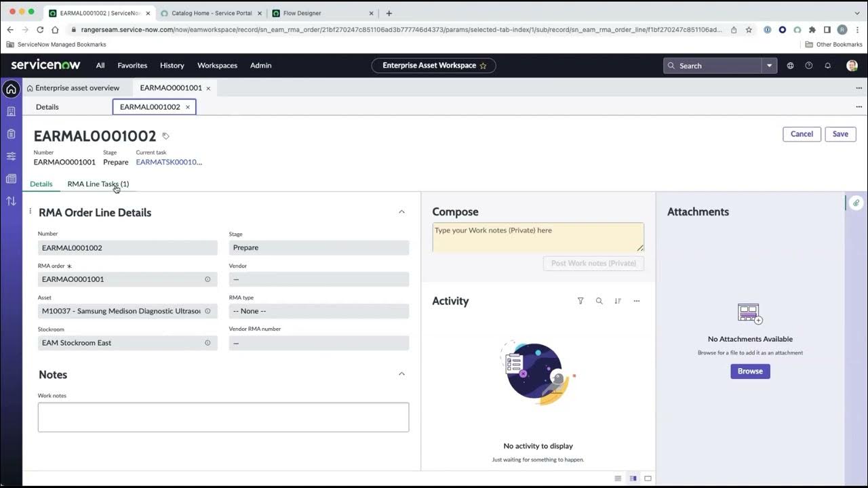Open the Other Bookmarks folder

(x=833, y=45)
